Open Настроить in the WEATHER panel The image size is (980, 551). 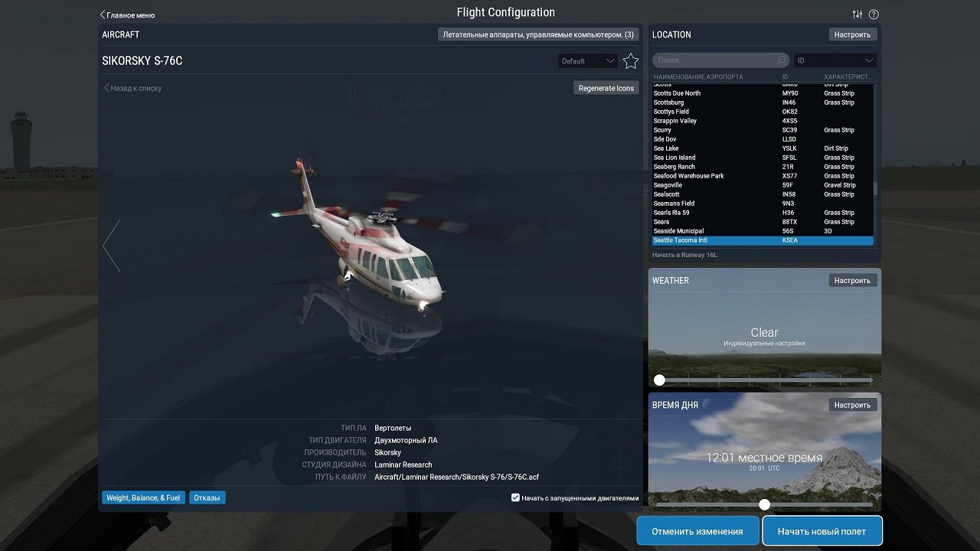852,280
